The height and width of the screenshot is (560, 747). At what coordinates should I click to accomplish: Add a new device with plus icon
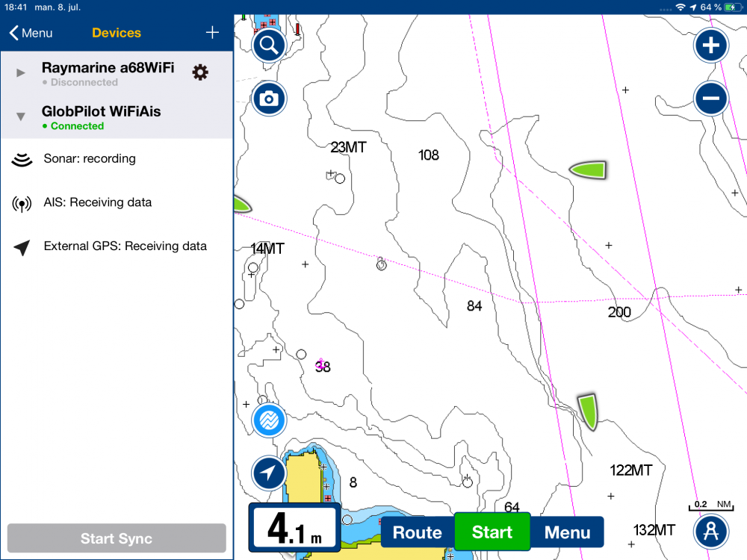pyautogui.click(x=212, y=32)
